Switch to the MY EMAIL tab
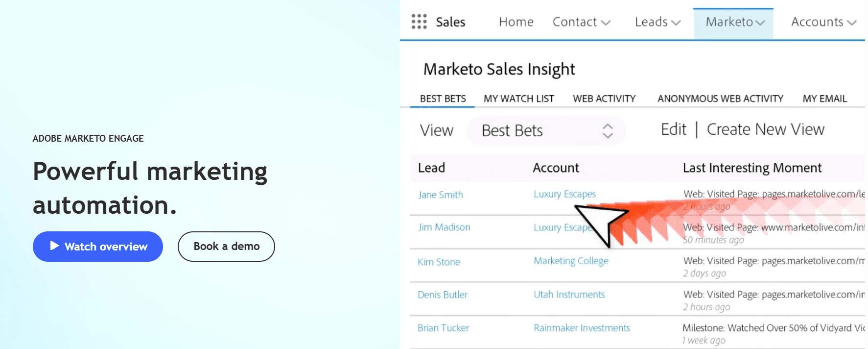868x349 pixels. coord(824,98)
